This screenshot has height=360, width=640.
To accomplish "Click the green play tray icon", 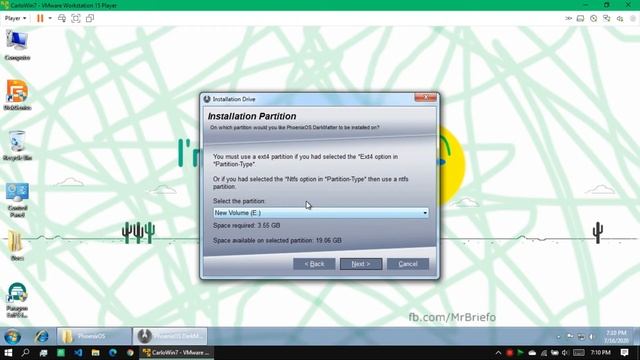I will click(x=520, y=353).
